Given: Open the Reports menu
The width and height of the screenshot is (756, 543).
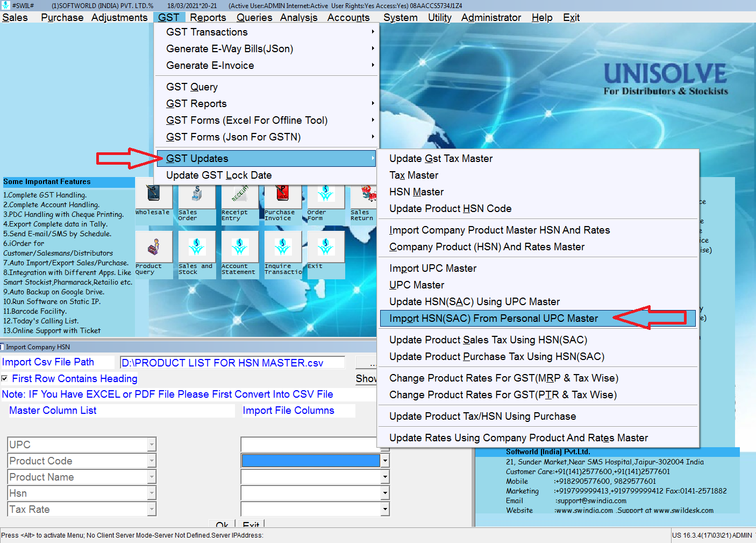Looking at the screenshot, I should (x=208, y=17).
